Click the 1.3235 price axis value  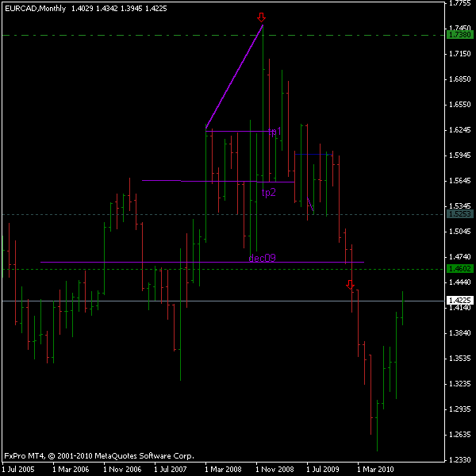coord(459,384)
